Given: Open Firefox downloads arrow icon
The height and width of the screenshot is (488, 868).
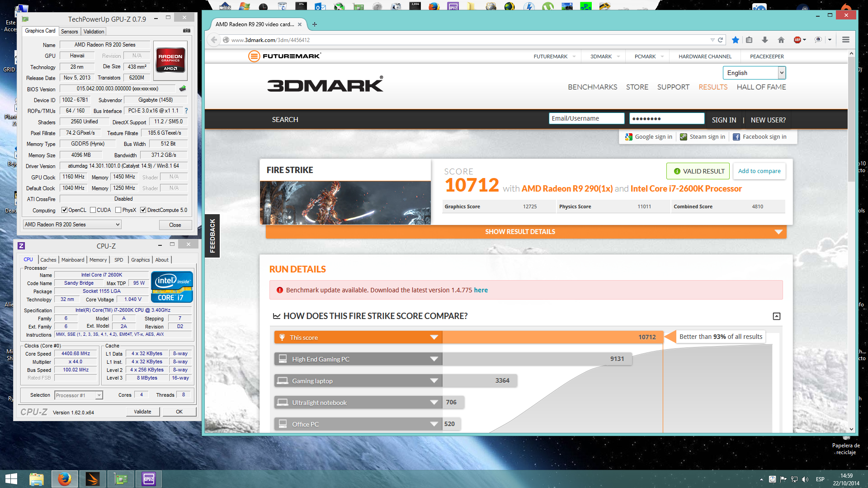Looking at the screenshot, I should [x=765, y=40].
